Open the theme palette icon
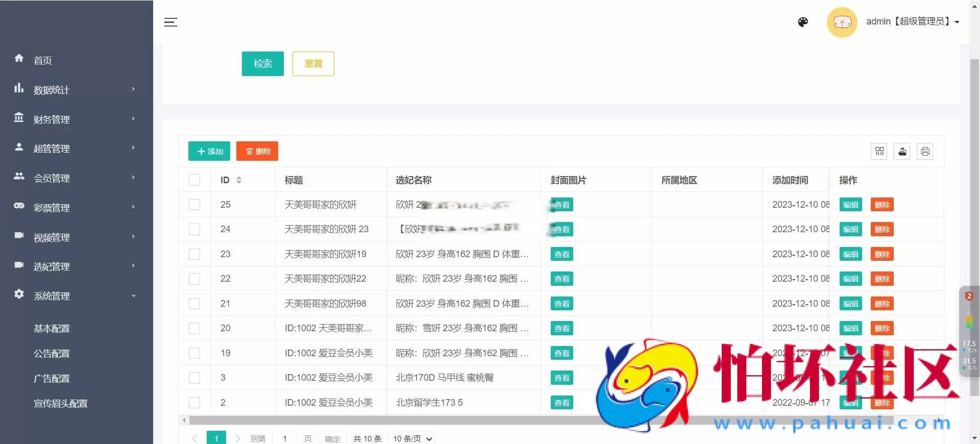The width and height of the screenshot is (980, 444). click(x=803, y=22)
